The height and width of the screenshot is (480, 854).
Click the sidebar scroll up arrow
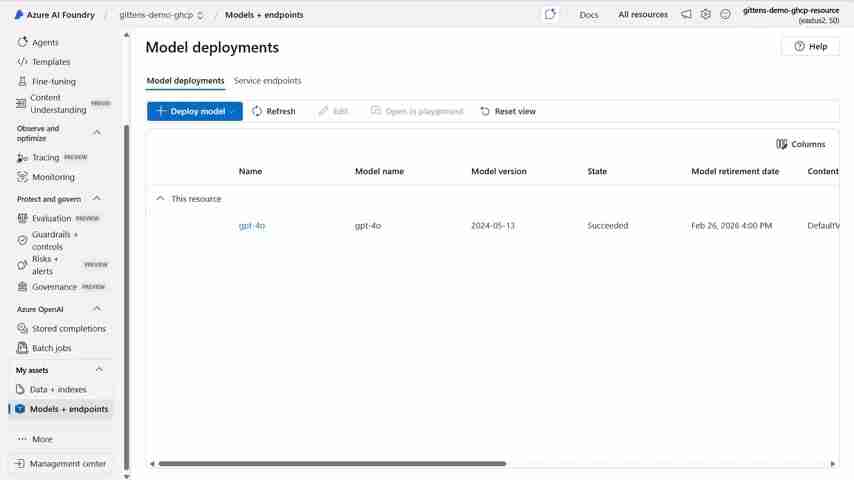point(127,35)
